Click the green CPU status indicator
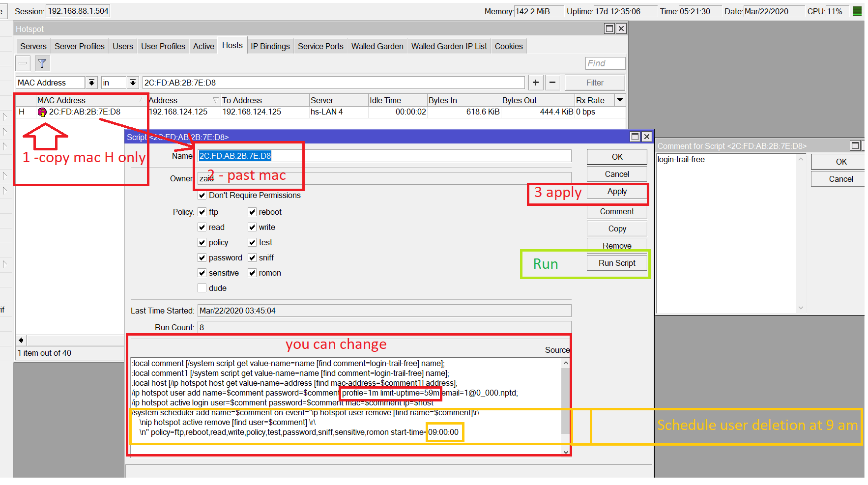The image size is (868, 485). (857, 11)
